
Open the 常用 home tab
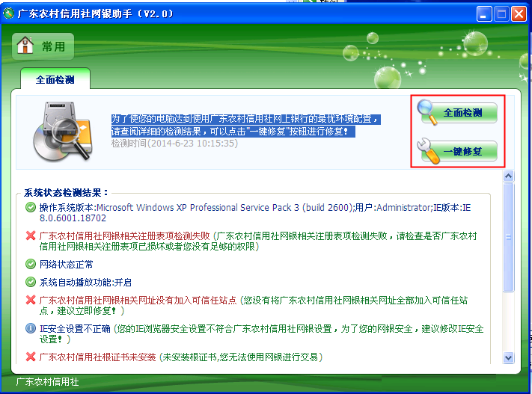43,46
